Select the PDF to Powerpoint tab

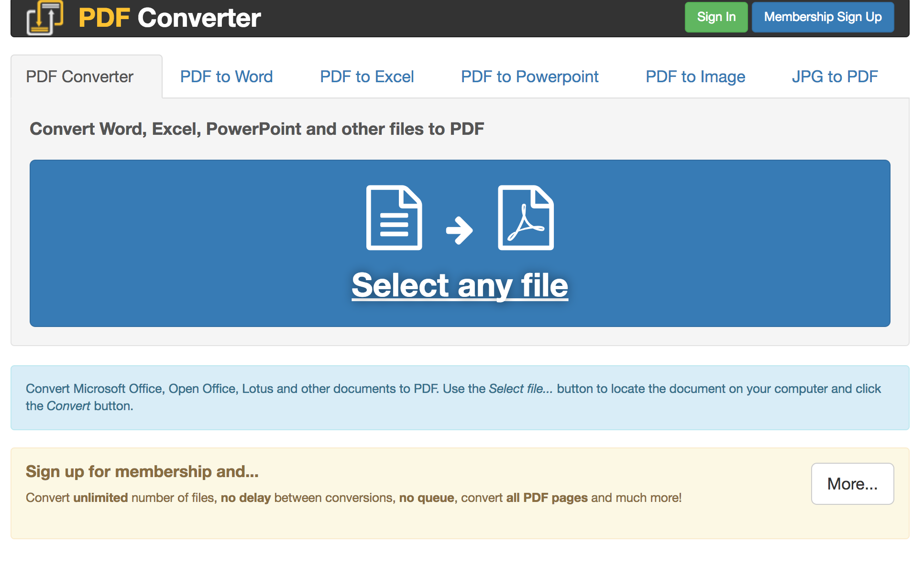(x=529, y=76)
